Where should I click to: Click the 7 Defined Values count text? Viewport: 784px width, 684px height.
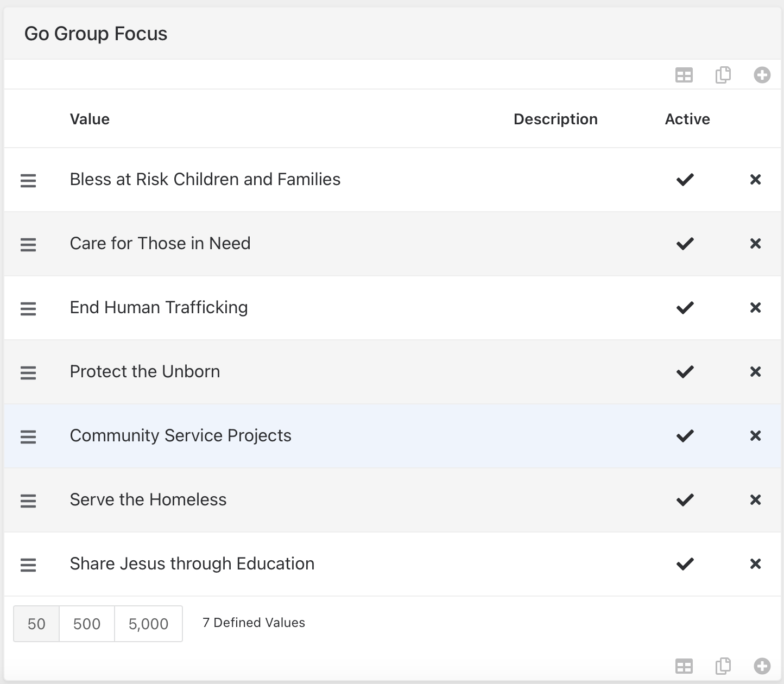pyautogui.click(x=254, y=623)
